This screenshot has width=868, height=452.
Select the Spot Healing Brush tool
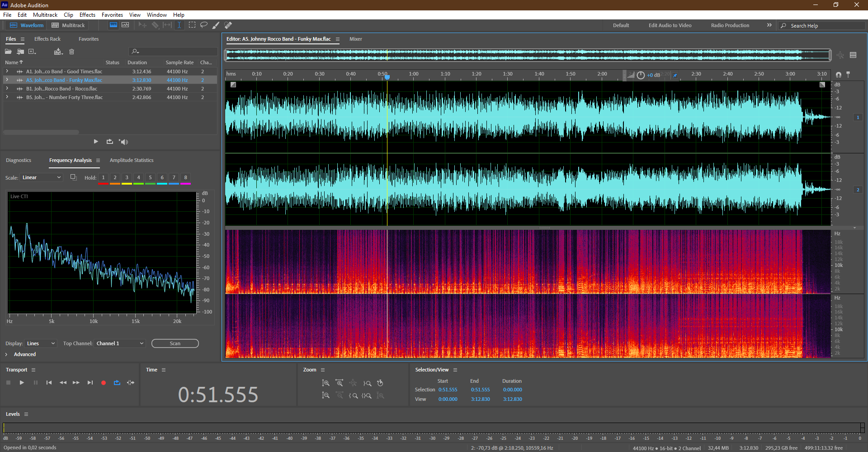pos(228,25)
